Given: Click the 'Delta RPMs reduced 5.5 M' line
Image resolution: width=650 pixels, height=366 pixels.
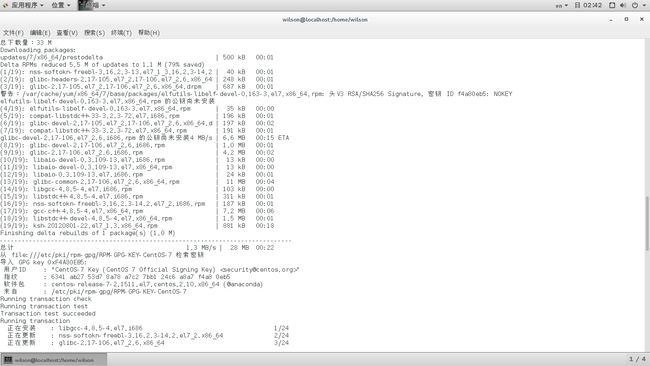Looking at the screenshot, I should [x=102, y=65].
